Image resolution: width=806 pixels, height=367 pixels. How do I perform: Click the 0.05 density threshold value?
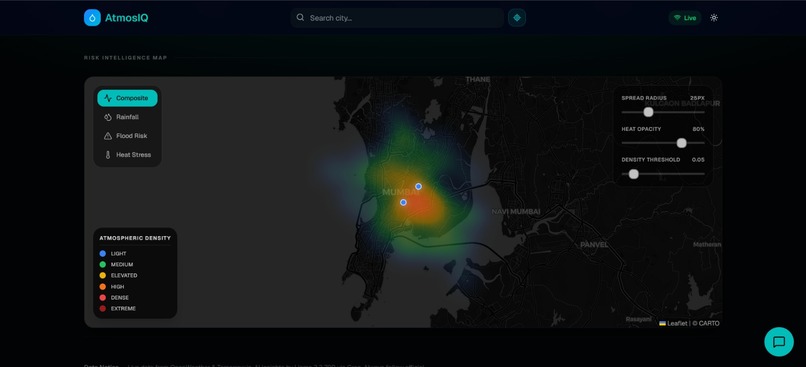(698, 160)
